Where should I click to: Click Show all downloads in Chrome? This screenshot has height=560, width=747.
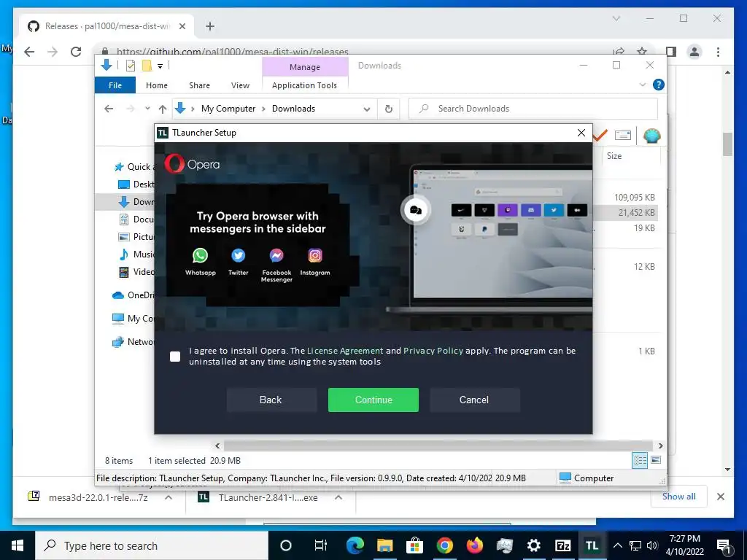pos(679,497)
